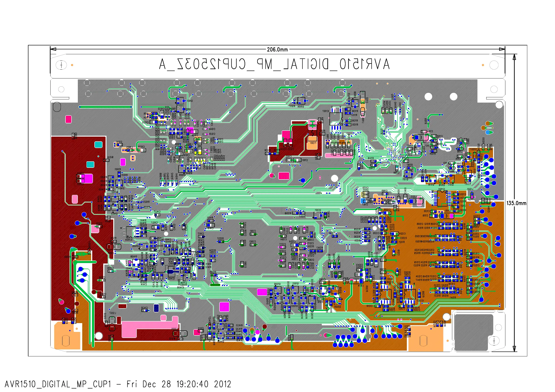Click the black-outlined oval slot at upper-left board edge
The width and height of the screenshot is (555, 392).
coord(57,107)
